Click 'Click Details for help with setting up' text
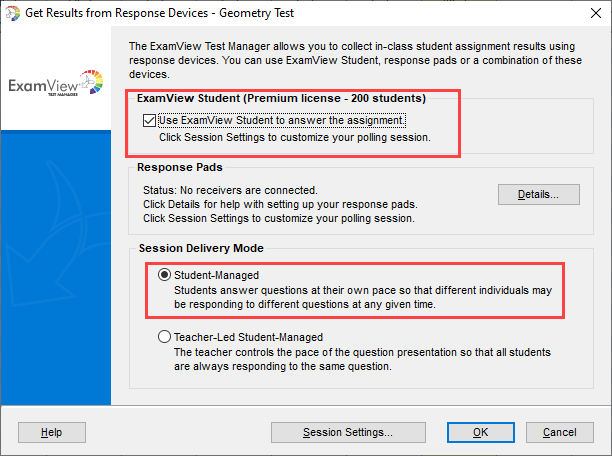612x456 pixels. pyautogui.click(x=280, y=204)
